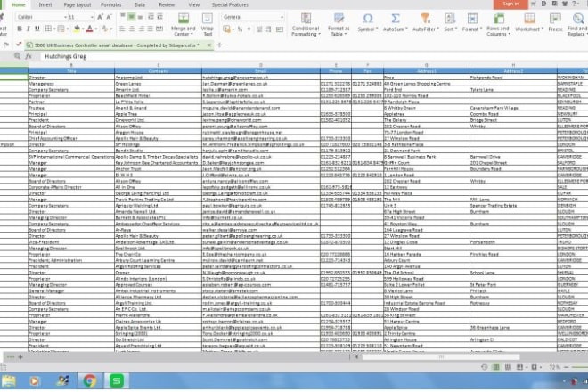This screenshot has height=392, width=588.
Task: Open Google Chrome from the taskbar
Action: 90,380
